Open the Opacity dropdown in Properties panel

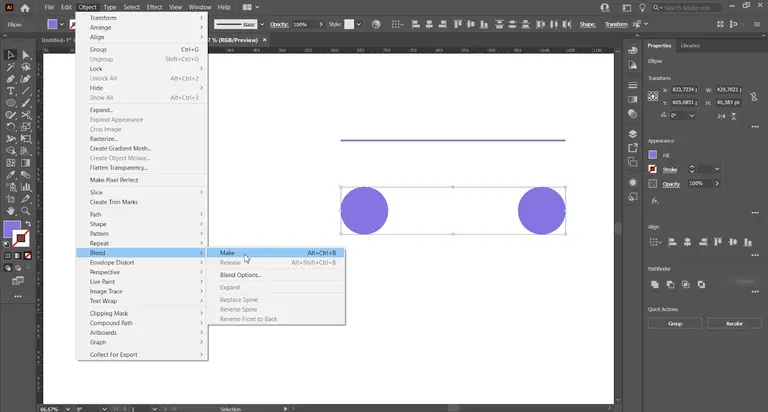(x=717, y=183)
